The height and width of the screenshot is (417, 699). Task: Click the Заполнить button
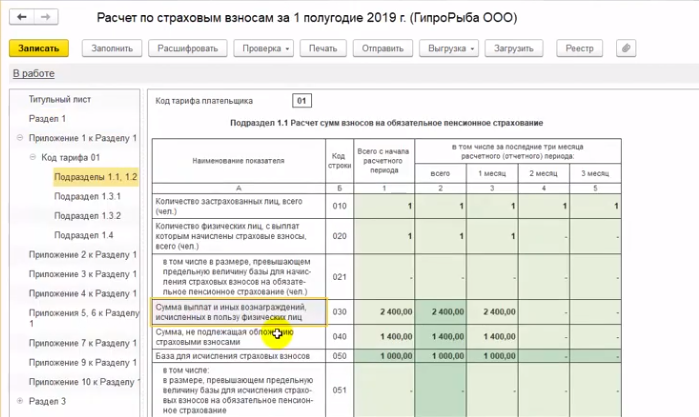point(111,47)
